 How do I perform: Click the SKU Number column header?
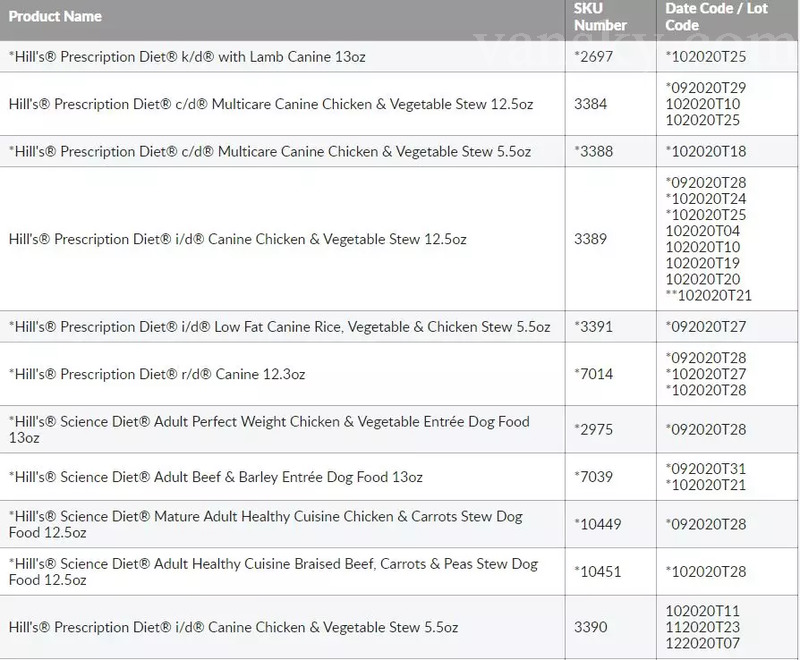click(x=602, y=17)
